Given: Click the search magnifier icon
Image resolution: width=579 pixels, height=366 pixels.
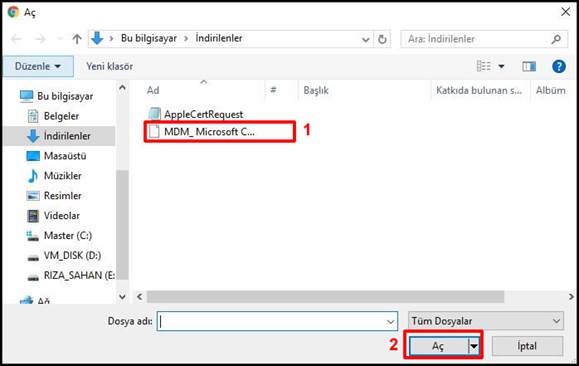Looking at the screenshot, I should tap(556, 39).
